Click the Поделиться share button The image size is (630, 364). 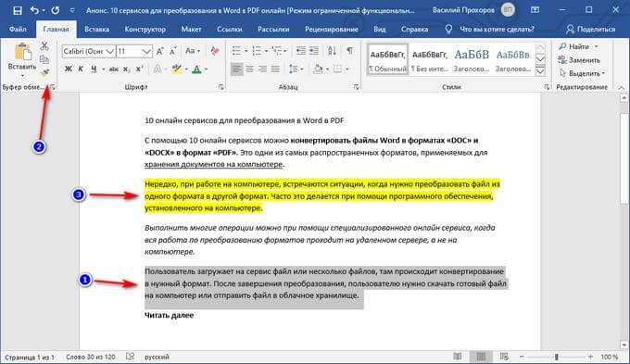tap(591, 30)
